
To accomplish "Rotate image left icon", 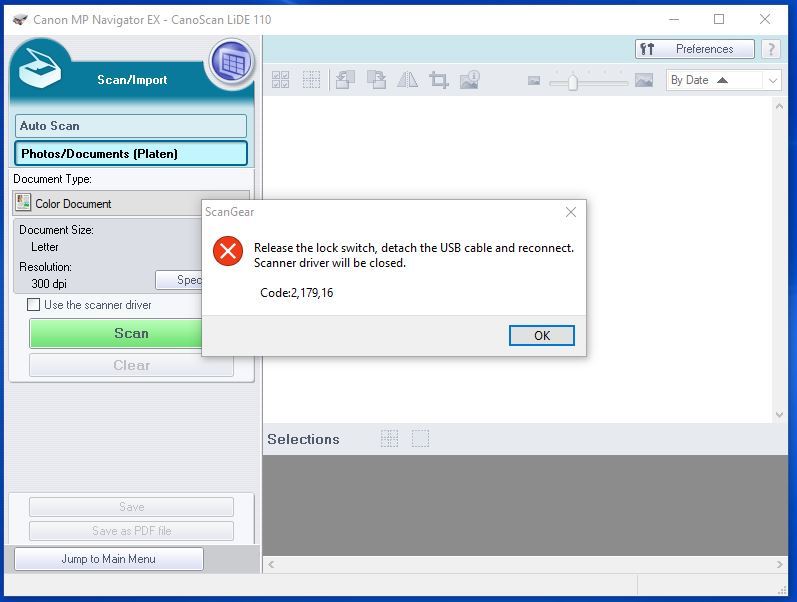I will coord(345,80).
